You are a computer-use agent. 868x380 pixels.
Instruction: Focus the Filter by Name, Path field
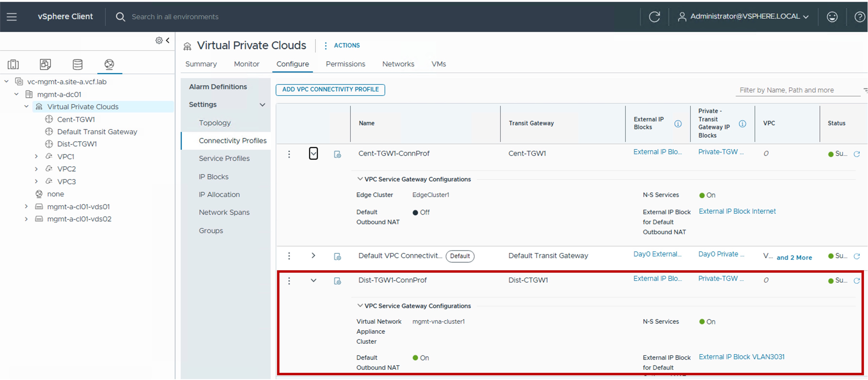798,90
